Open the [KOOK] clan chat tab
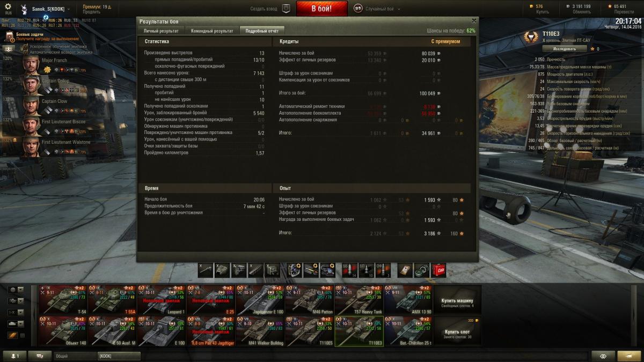 tap(118, 356)
